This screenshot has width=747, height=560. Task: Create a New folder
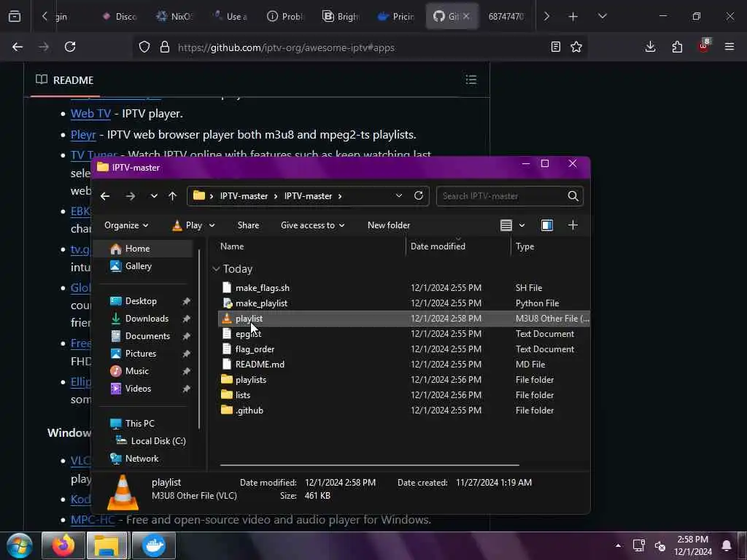click(x=389, y=225)
